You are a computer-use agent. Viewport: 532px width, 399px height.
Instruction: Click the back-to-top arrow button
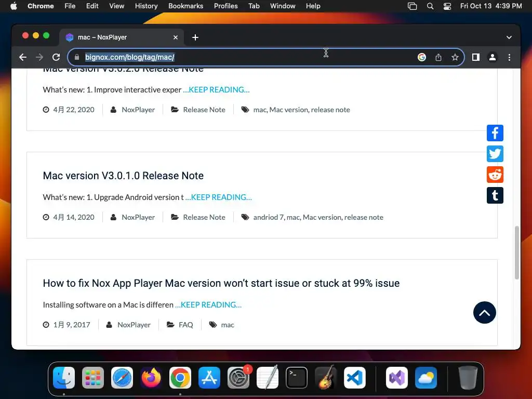484,312
